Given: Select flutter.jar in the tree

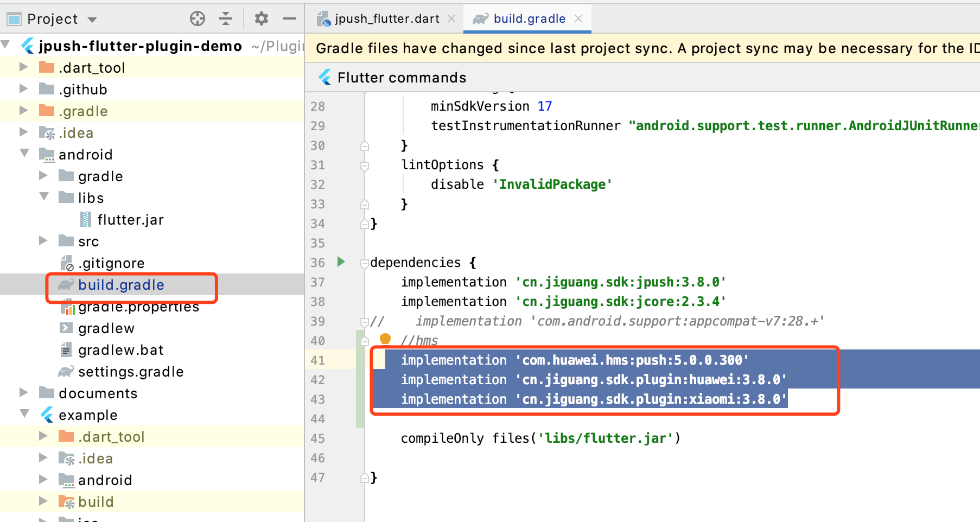Looking at the screenshot, I should coord(130,220).
